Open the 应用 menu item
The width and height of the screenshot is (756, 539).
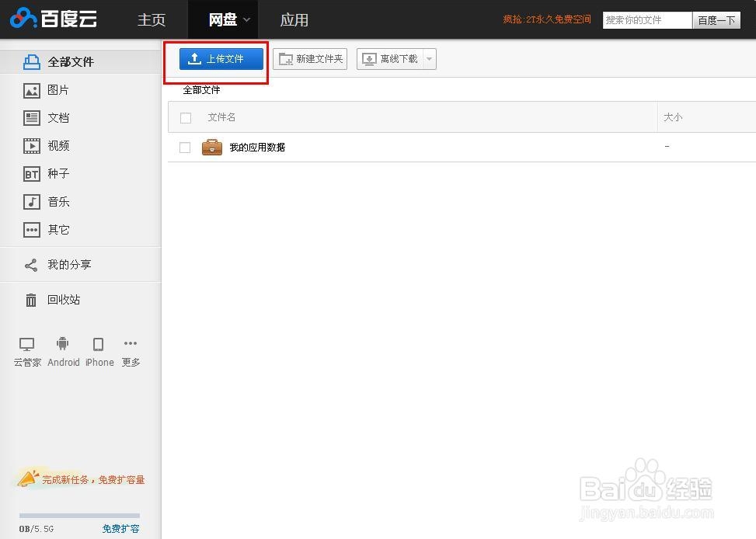(294, 19)
